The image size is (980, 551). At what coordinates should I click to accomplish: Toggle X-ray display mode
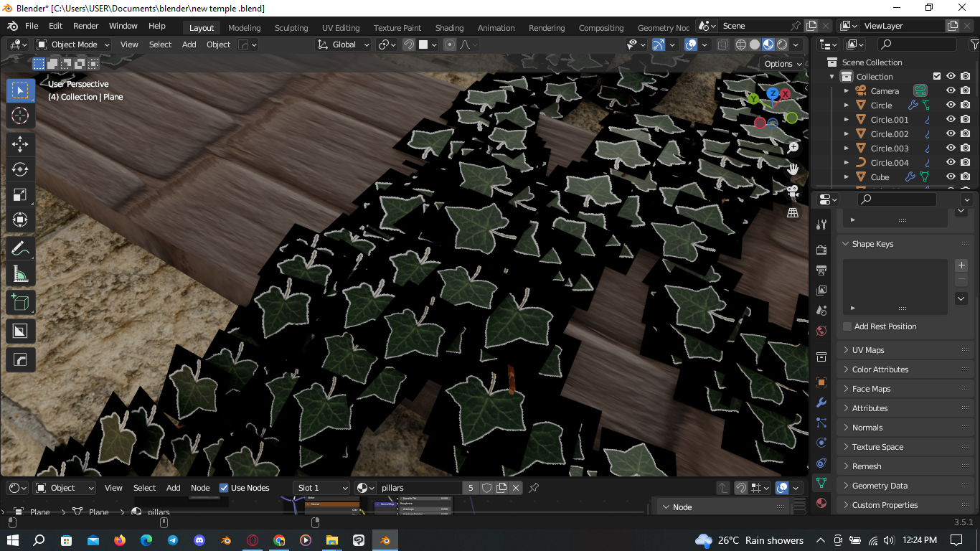click(x=722, y=44)
